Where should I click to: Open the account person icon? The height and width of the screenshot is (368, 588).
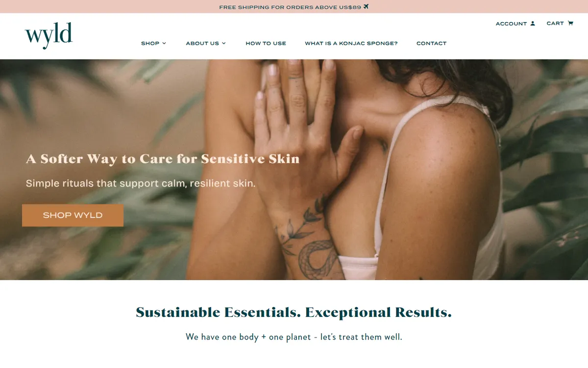pyautogui.click(x=533, y=24)
